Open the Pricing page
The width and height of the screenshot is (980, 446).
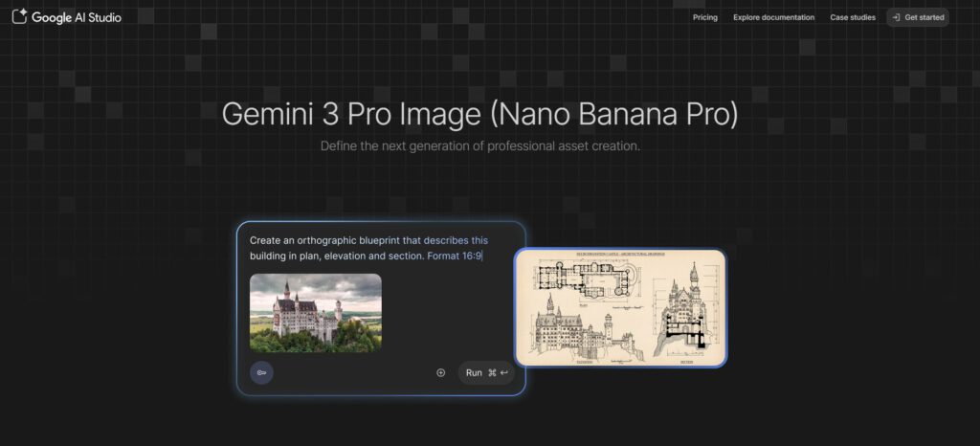coord(704,17)
